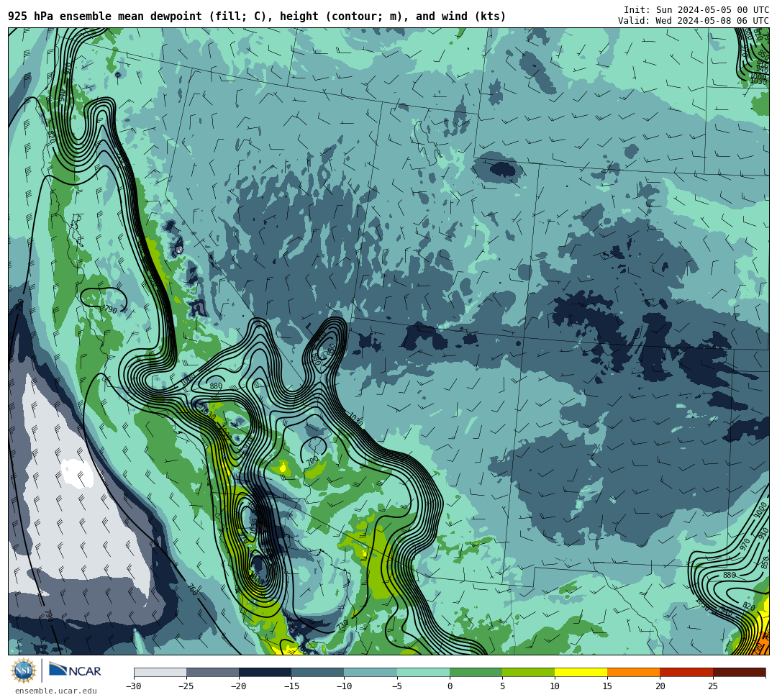This screenshot has width=777, height=700.
Task: Click the colorbar tick label -30
Action: point(134,686)
